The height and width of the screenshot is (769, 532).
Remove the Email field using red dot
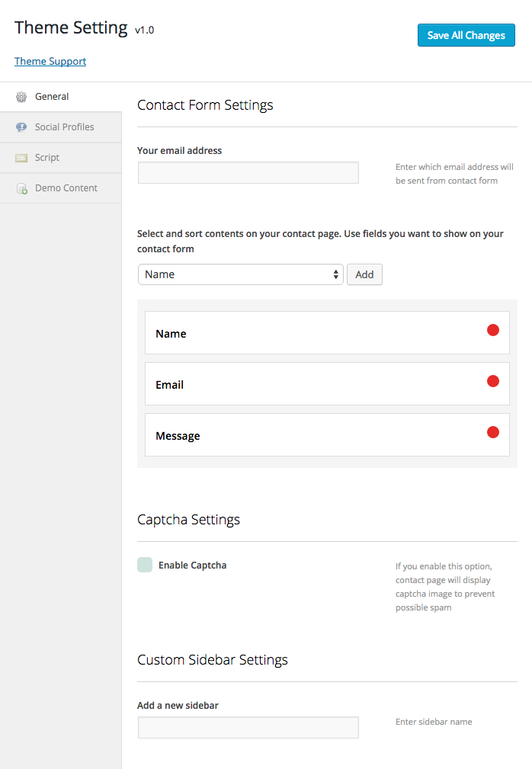click(493, 381)
